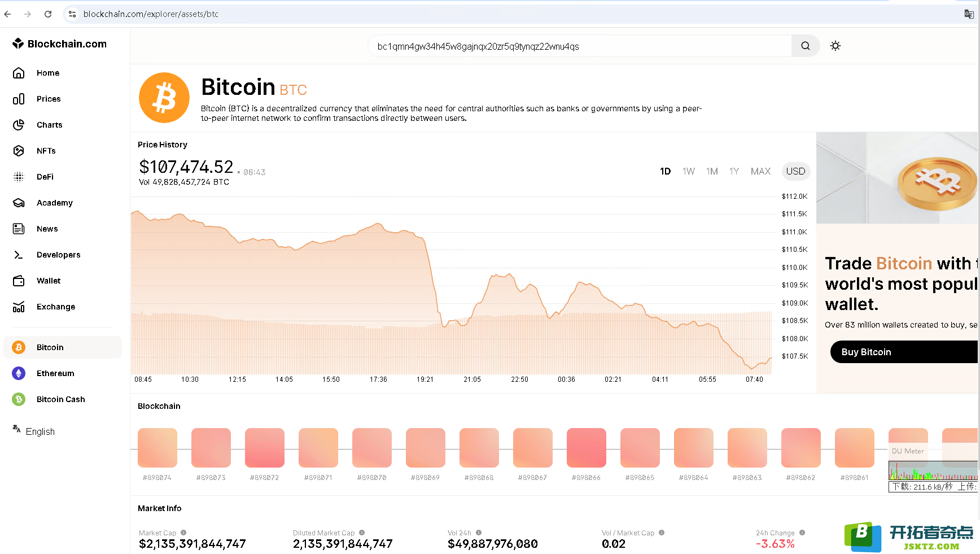Click the Vol / Market Cap info icon
980x554 pixels.
coord(662,533)
